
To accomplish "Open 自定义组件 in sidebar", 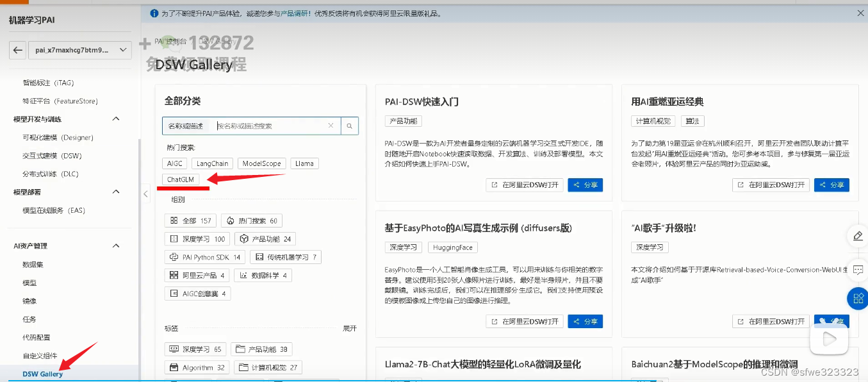I will click(x=40, y=356).
